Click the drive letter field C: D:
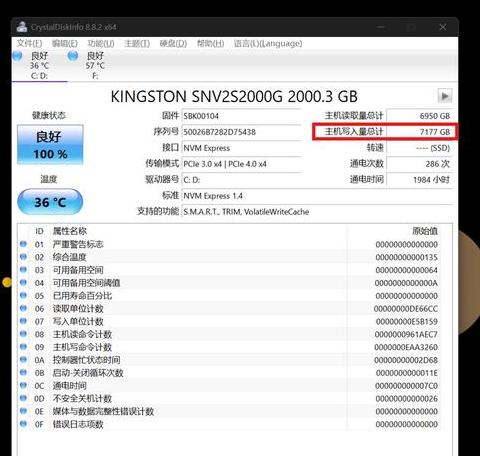 241,180
